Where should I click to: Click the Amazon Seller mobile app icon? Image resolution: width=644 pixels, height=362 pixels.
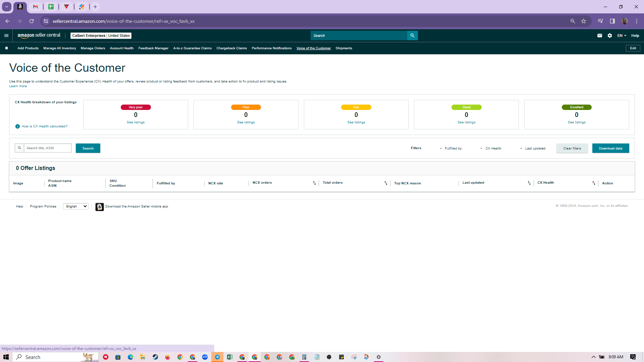click(99, 207)
